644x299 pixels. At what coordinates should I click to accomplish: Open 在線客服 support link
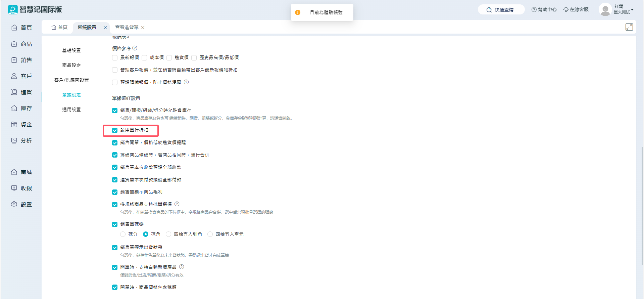[576, 10]
